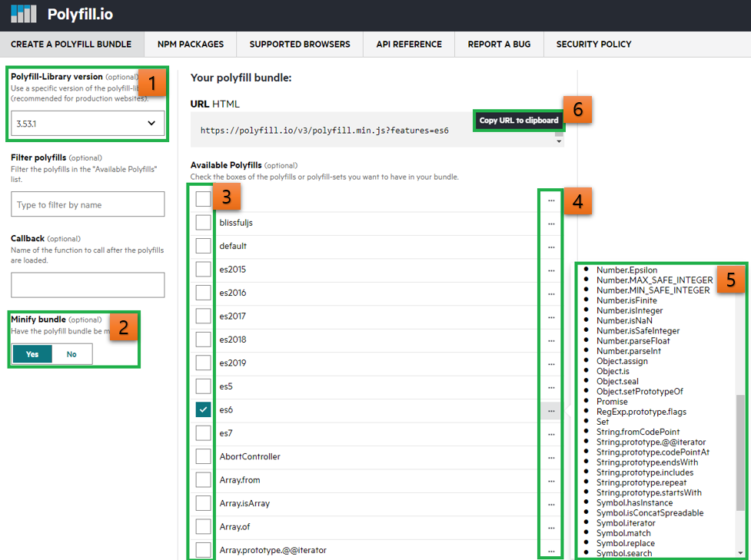Tick the es2018 checkbox
This screenshot has width=751, height=560.
click(x=203, y=340)
